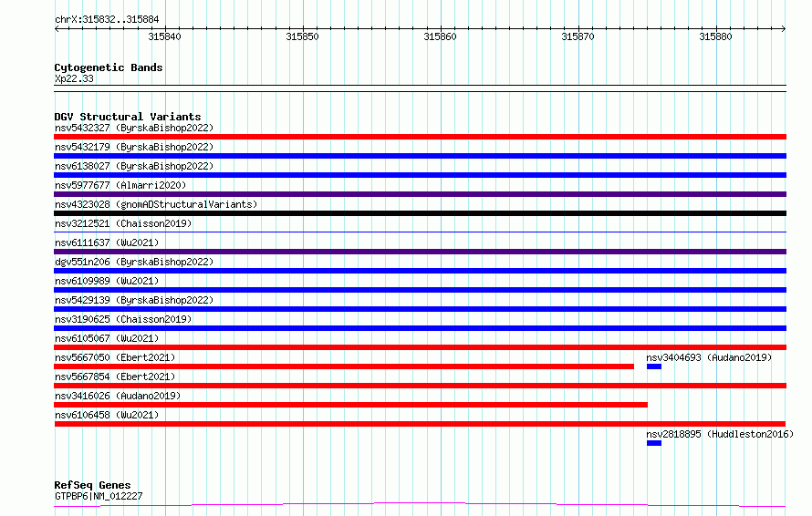
Task: Click the blue bar under nsv5429139
Action: 420,309
